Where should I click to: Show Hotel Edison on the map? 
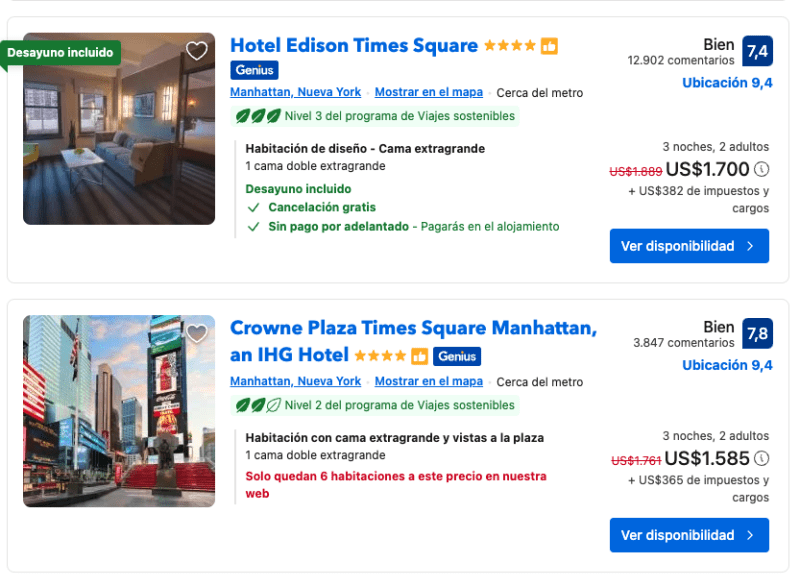(428, 93)
